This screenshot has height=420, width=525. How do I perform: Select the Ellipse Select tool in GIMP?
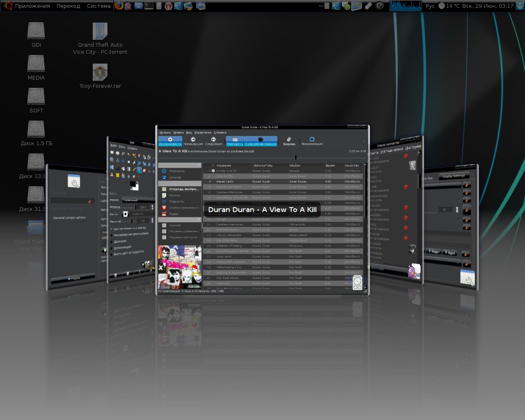click(117, 153)
